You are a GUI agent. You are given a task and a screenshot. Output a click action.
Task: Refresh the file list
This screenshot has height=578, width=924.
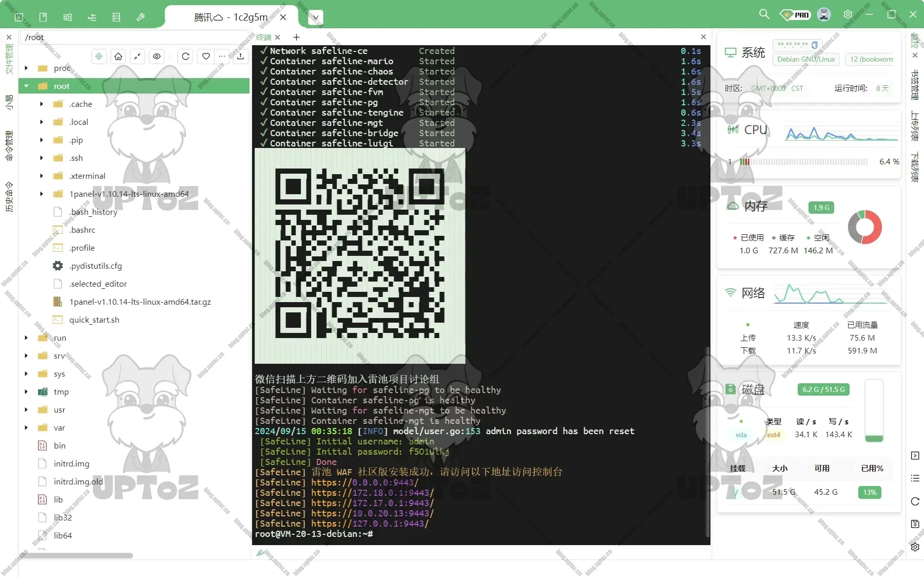pos(186,57)
